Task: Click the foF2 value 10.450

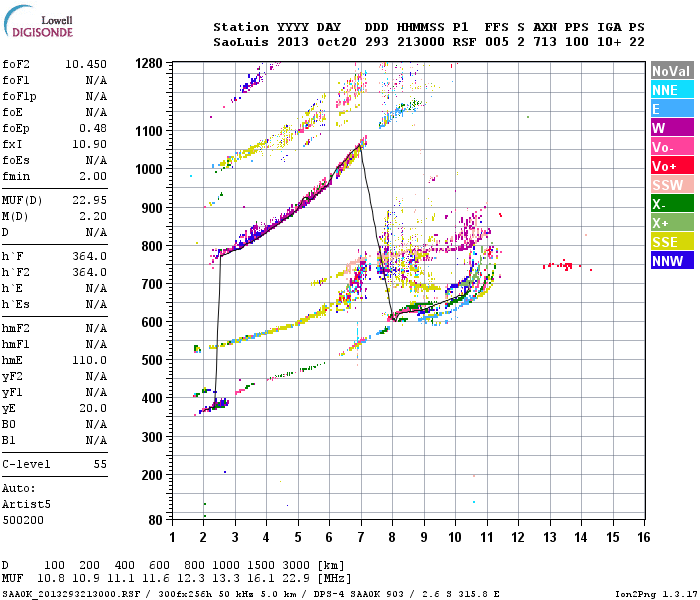Action: coord(86,64)
